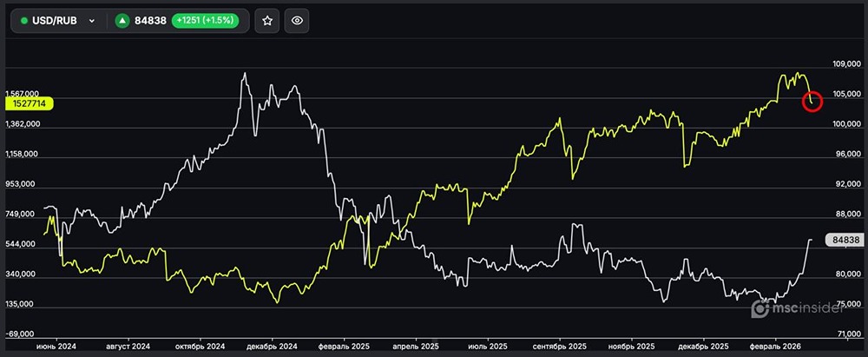Click the 'апрель 2025' time-axis label

[416, 347]
